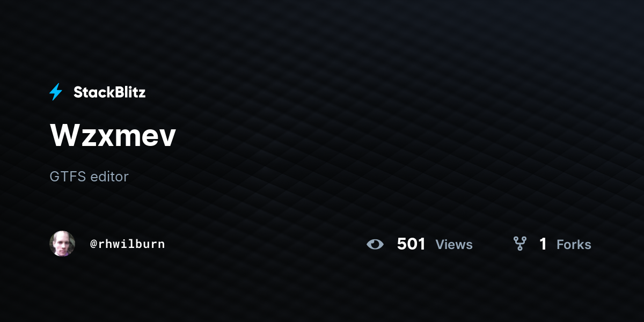Open the rhwilburn profile avatar photo
The image size is (644, 322).
pos(62,244)
